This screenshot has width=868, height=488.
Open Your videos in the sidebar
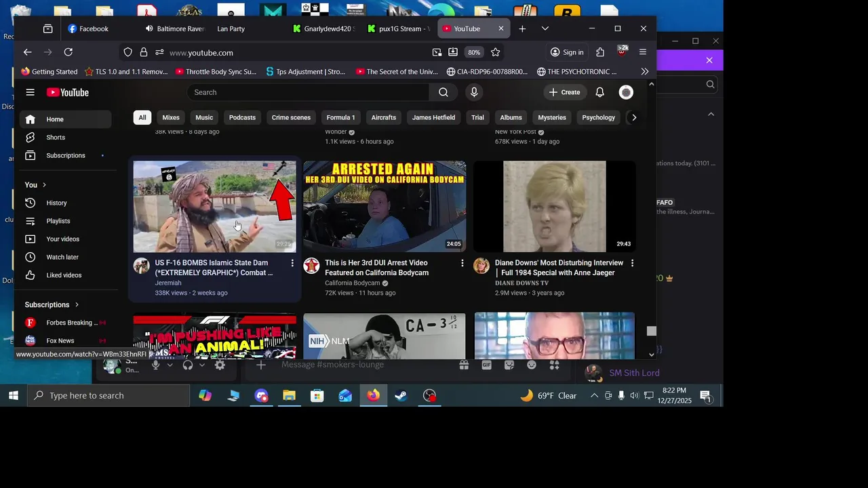65,239
